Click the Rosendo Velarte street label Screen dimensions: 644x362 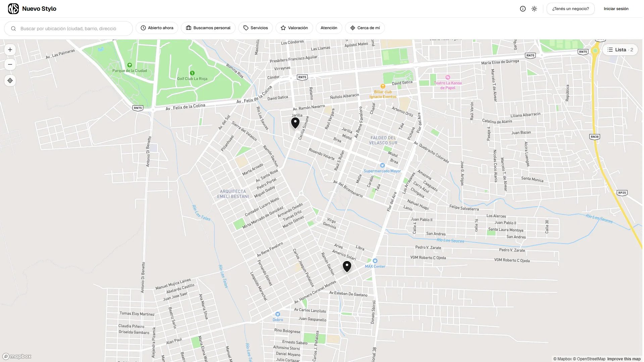[321, 154]
